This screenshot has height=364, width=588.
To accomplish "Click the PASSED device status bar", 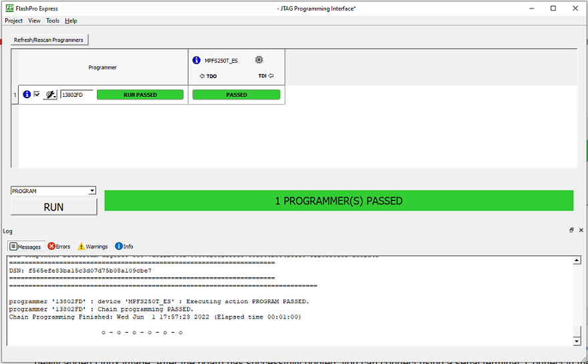I will [x=237, y=95].
